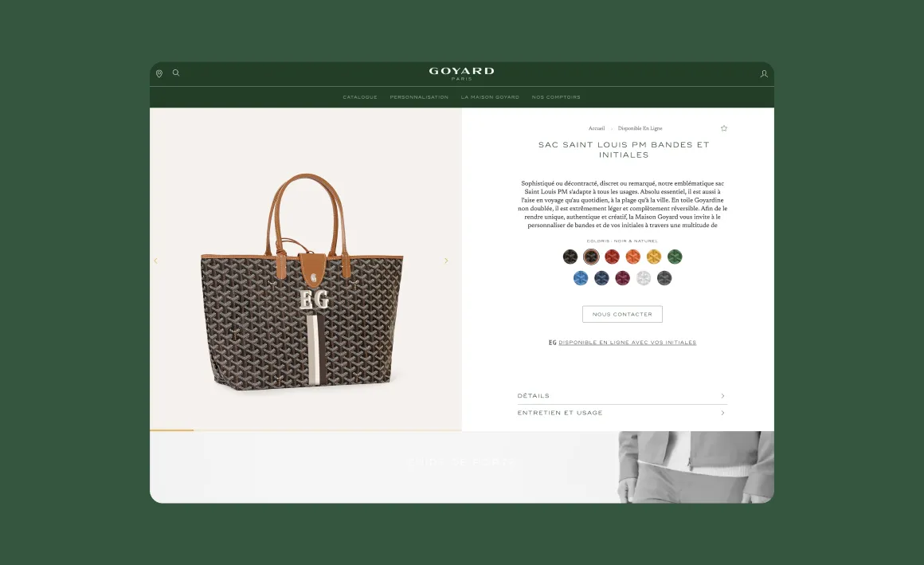Show previous product image with left arrow
The height and width of the screenshot is (565, 924).
click(x=155, y=261)
